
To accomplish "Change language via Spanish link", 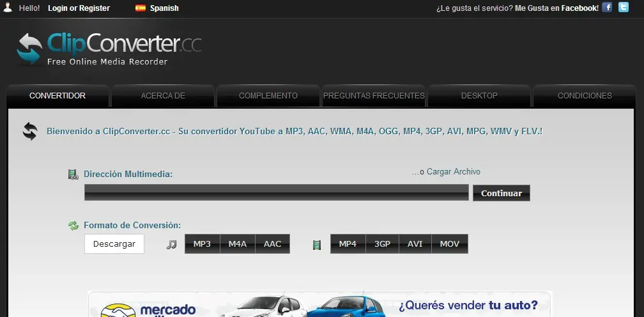I will [x=164, y=8].
